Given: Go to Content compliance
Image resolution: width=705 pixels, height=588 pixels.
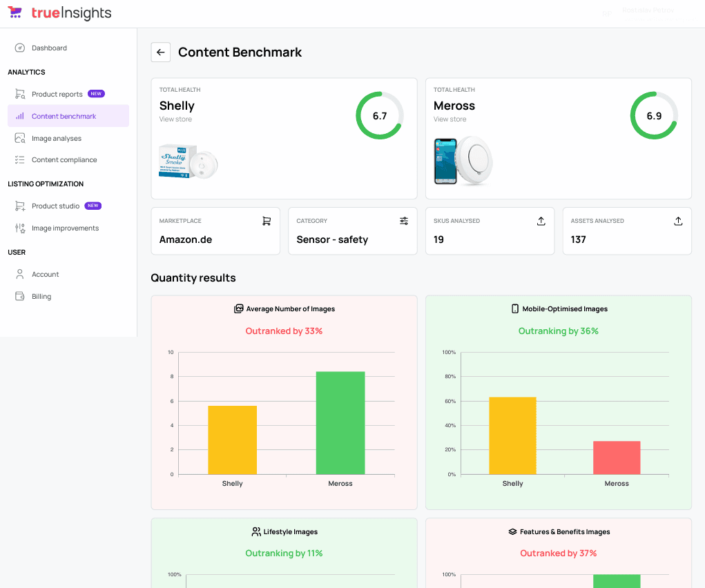Looking at the screenshot, I should point(68,159).
